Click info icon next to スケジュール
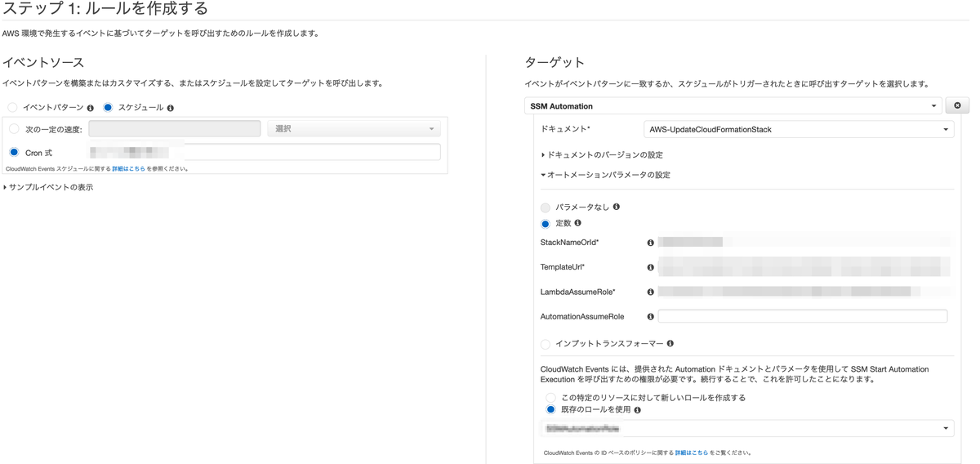 point(171,108)
